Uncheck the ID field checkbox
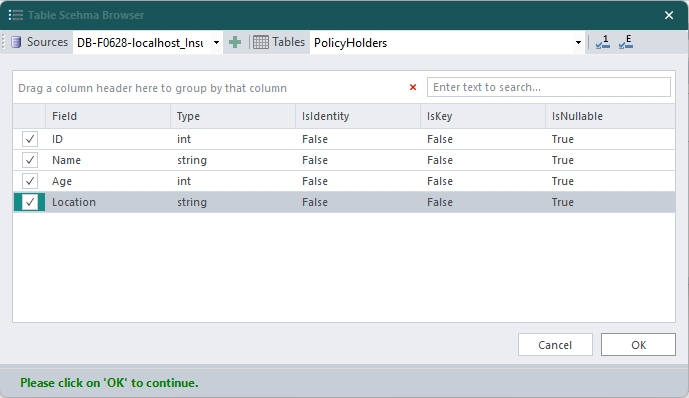689x398 pixels. (x=30, y=139)
